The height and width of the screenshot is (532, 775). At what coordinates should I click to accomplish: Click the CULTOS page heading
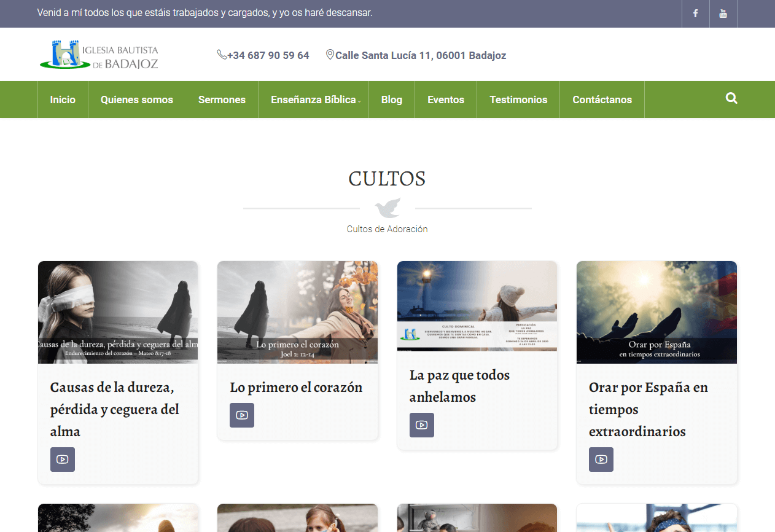click(387, 179)
